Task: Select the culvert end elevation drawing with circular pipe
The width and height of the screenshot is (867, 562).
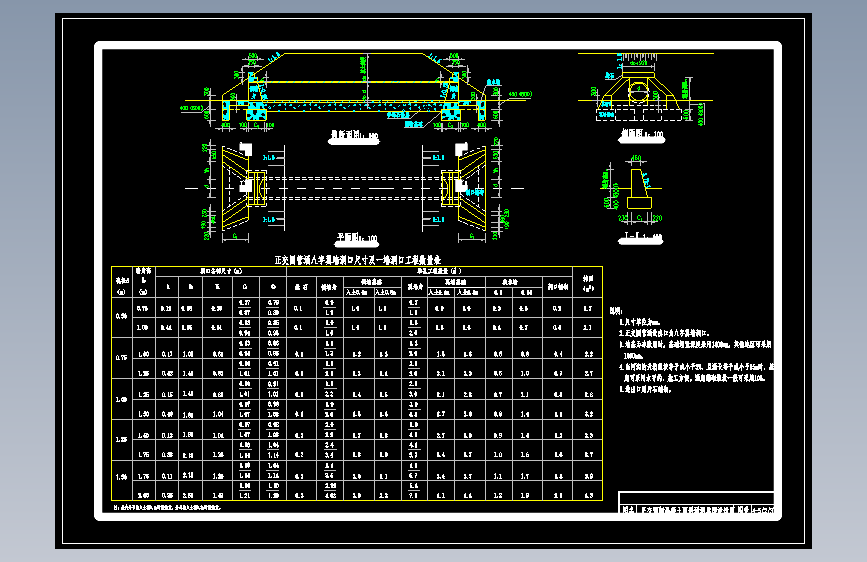Action: click(646, 90)
